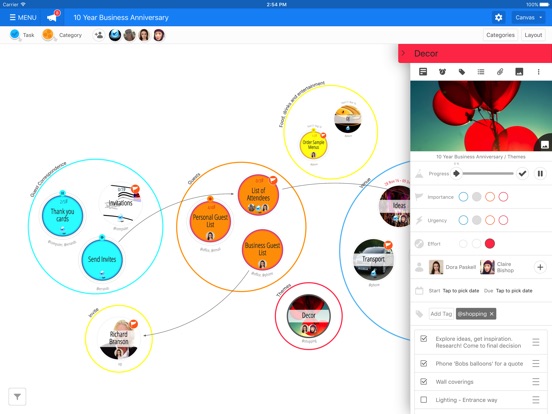Click the add team member icon
This screenshot has width=552, height=414.
(x=99, y=35)
